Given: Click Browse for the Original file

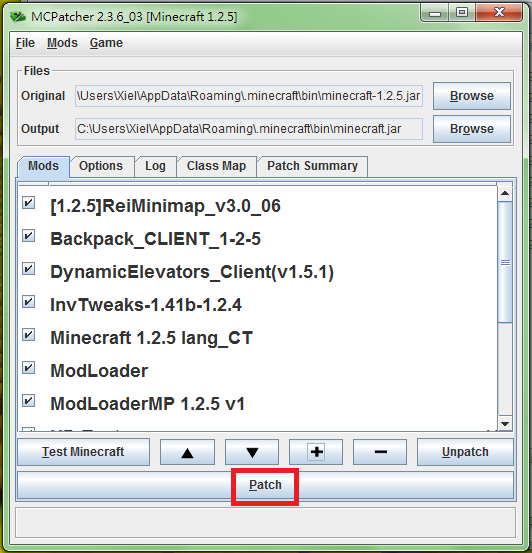Looking at the screenshot, I should 472,96.
